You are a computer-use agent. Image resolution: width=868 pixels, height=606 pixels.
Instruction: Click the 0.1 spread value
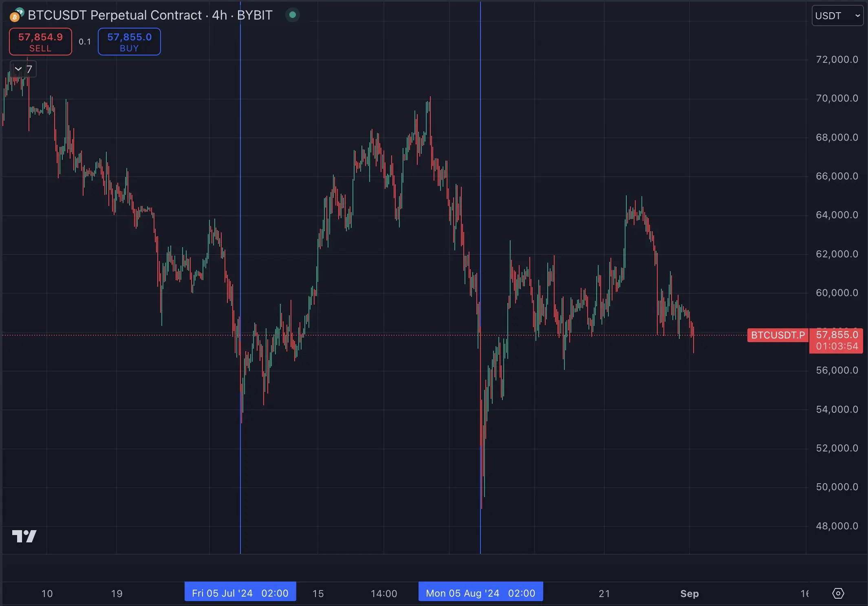coord(85,42)
